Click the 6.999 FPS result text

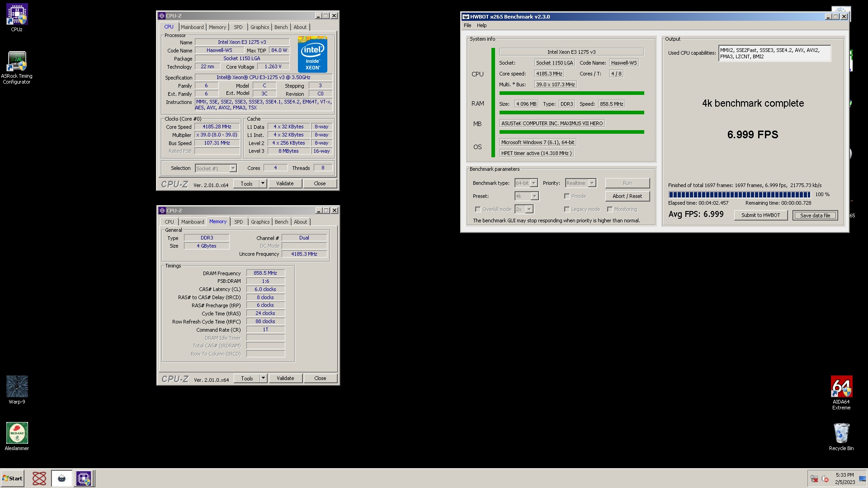(753, 135)
